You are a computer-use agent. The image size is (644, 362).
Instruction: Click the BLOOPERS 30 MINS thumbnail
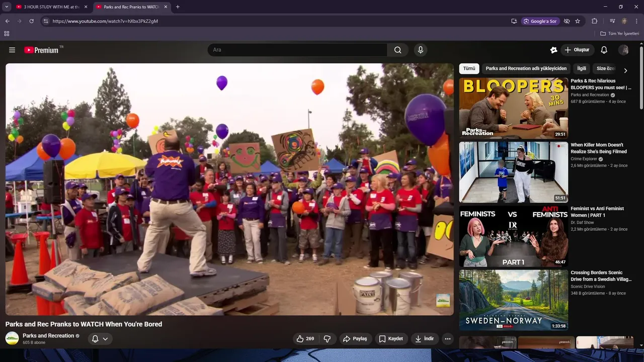coord(513,108)
